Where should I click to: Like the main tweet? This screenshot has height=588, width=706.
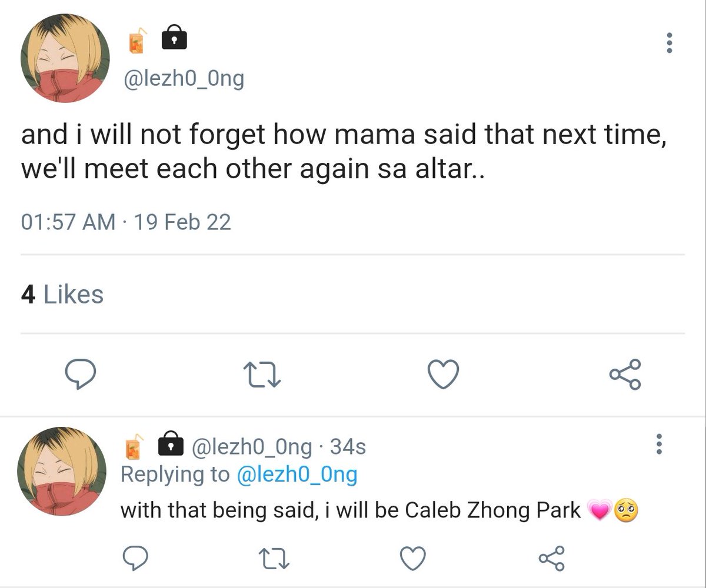[443, 375]
